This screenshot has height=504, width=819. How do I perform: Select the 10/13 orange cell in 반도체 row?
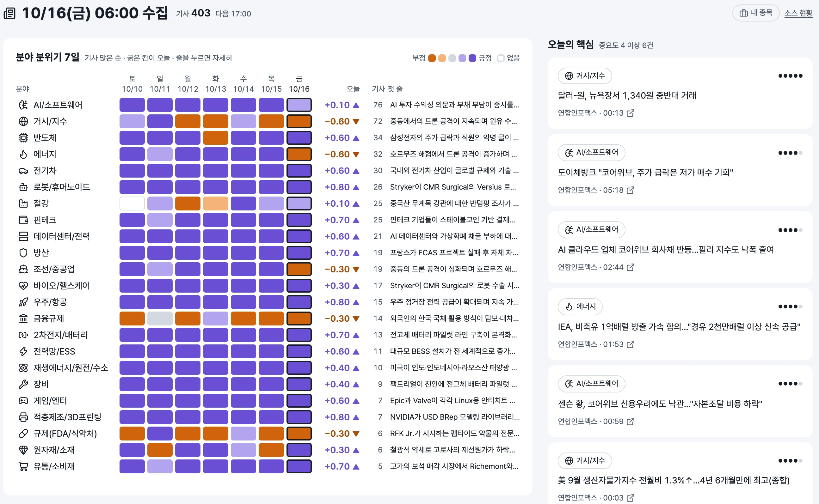click(216, 138)
